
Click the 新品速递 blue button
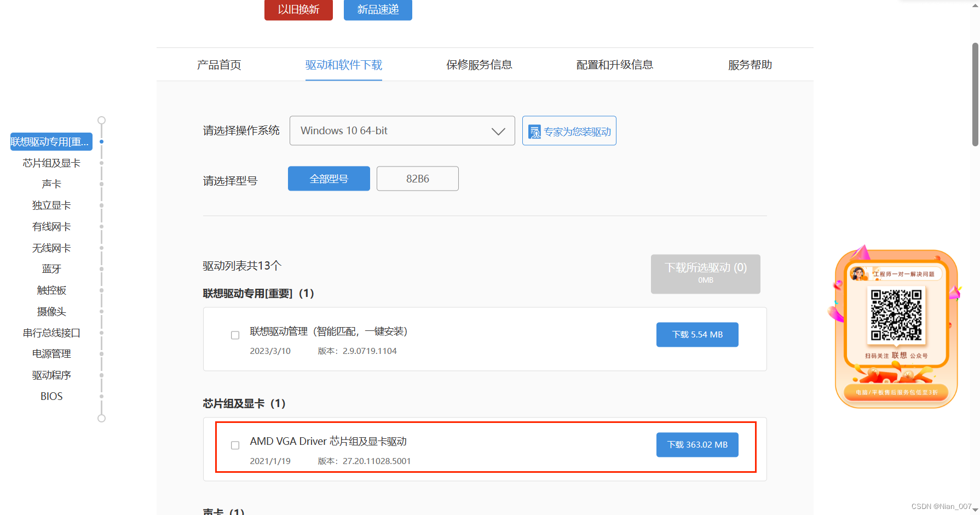pyautogui.click(x=378, y=10)
